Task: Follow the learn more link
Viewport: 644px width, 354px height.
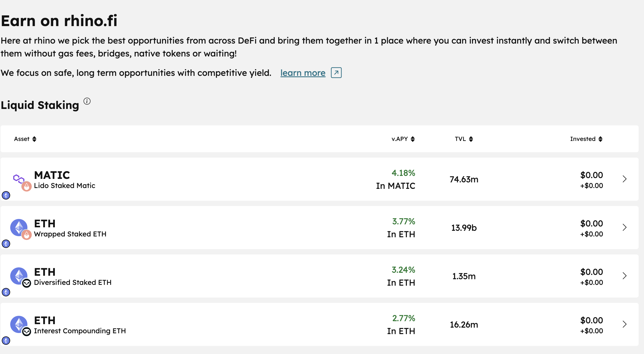Action: click(x=303, y=73)
